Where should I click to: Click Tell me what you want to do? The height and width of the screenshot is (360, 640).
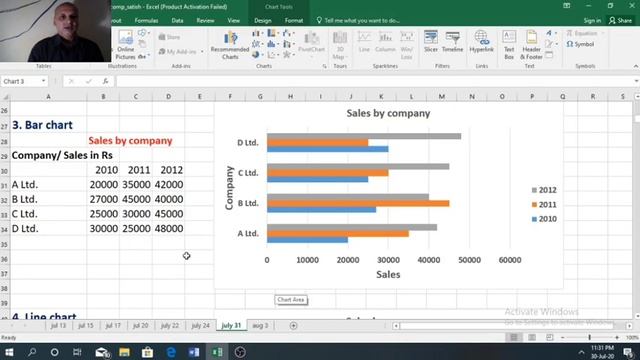pyautogui.click(x=358, y=20)
